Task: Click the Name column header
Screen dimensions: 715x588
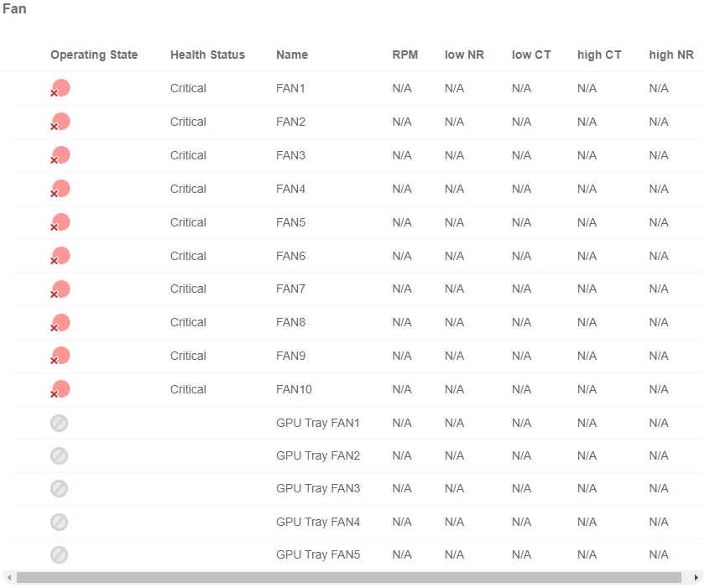Action: 292,55
